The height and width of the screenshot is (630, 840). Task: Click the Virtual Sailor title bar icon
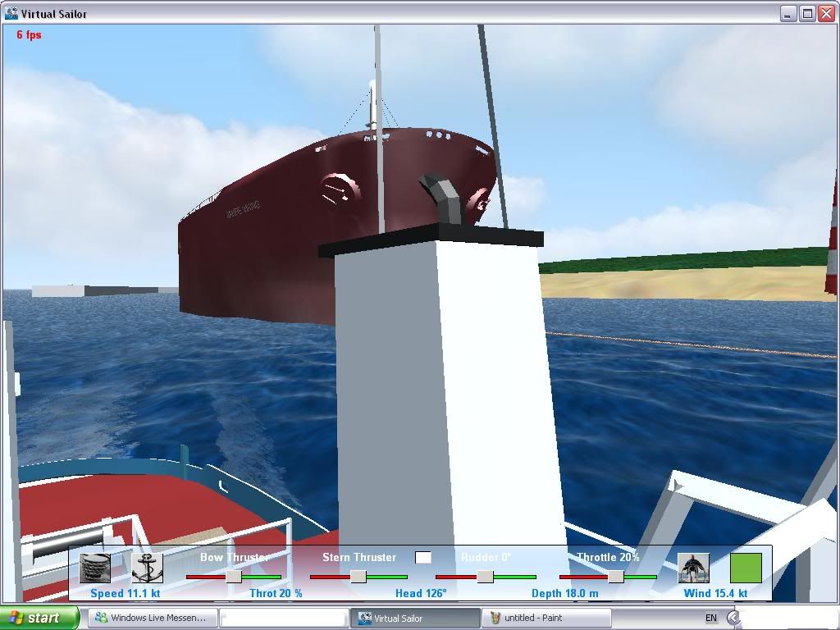coord(11,13)
